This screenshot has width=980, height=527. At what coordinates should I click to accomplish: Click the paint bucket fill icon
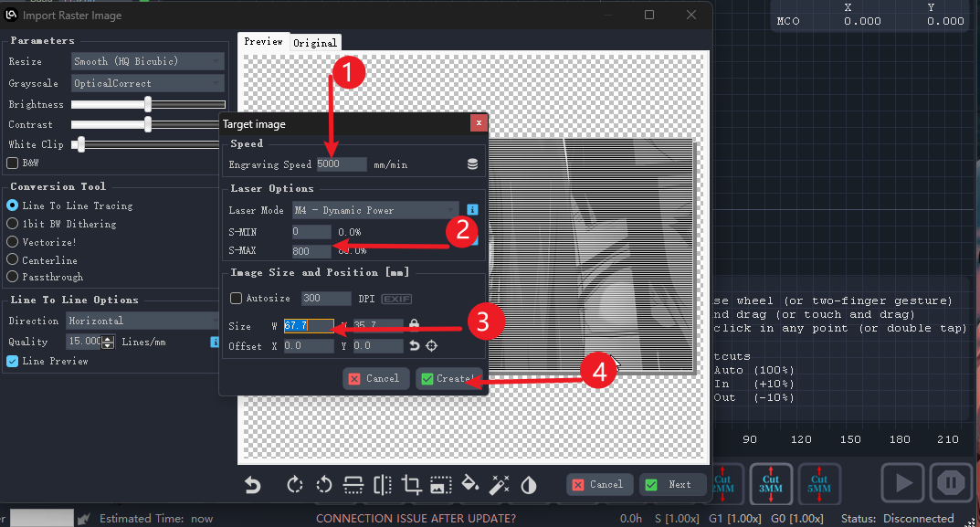[469, 485]
